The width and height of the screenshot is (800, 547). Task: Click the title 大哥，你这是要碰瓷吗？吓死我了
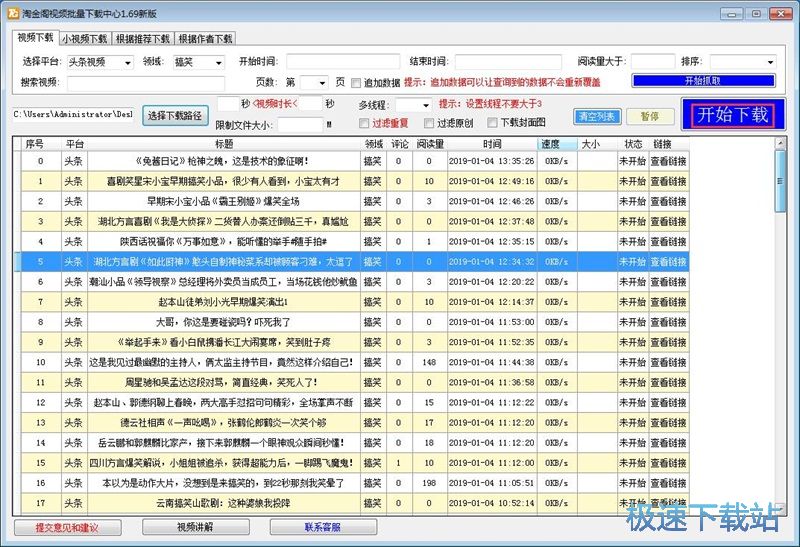223,322
